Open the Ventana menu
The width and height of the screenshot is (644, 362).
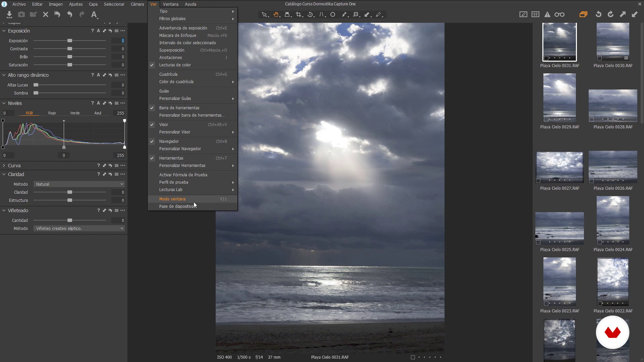[x=171, y=4]
